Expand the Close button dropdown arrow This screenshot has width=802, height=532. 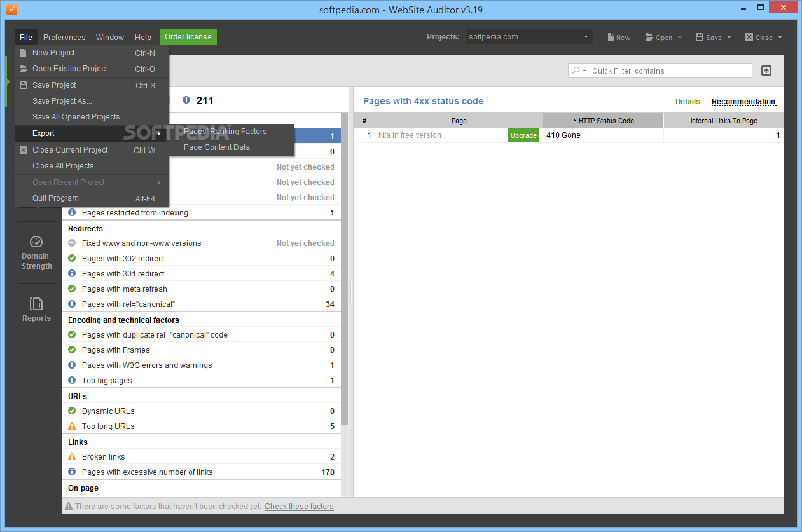point(780,38)
